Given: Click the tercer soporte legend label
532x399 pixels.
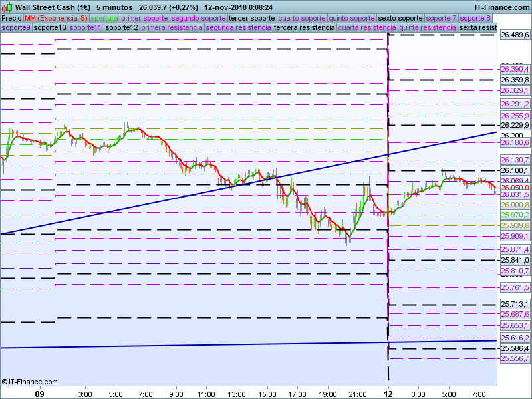Looking at the screenshot, I should (251, 18).
